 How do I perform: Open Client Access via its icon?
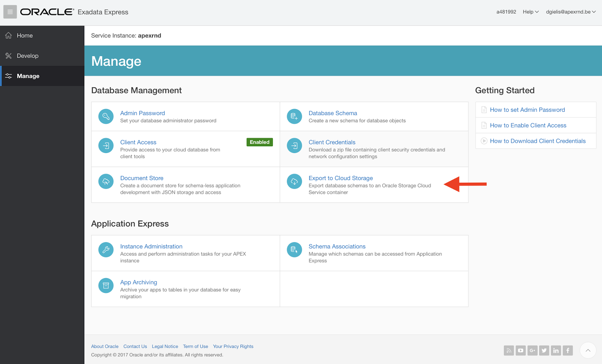pos(106,146)
